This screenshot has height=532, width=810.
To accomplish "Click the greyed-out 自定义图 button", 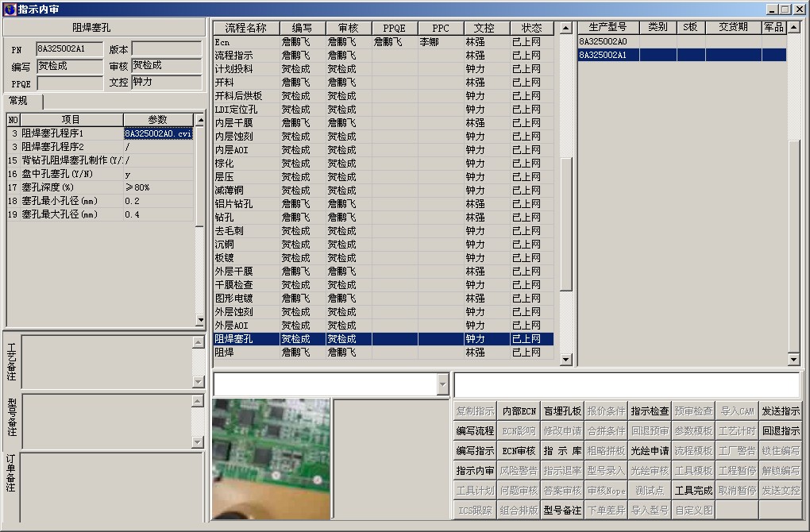I will [694, 511].
